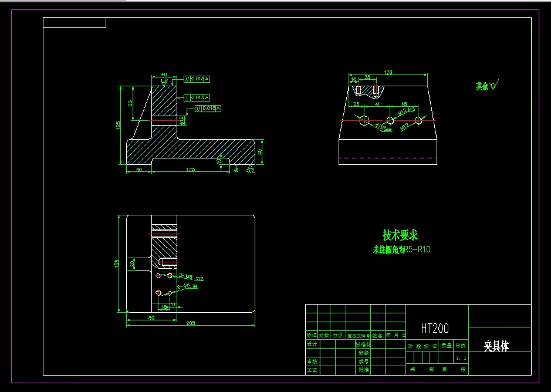This screenshot has height=392, width=551.
Task: Click the 比例 title block cell
Action: (461, 346)
